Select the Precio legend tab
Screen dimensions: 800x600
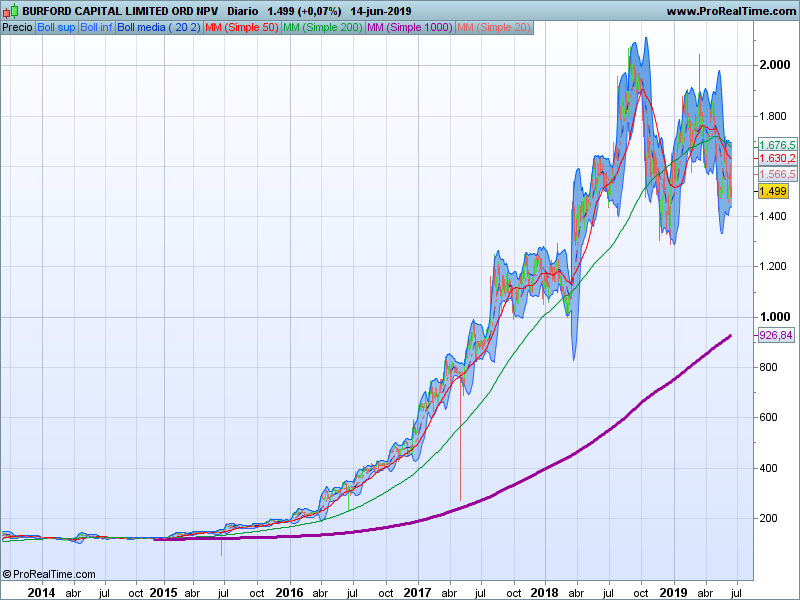(x=17, y=28)
